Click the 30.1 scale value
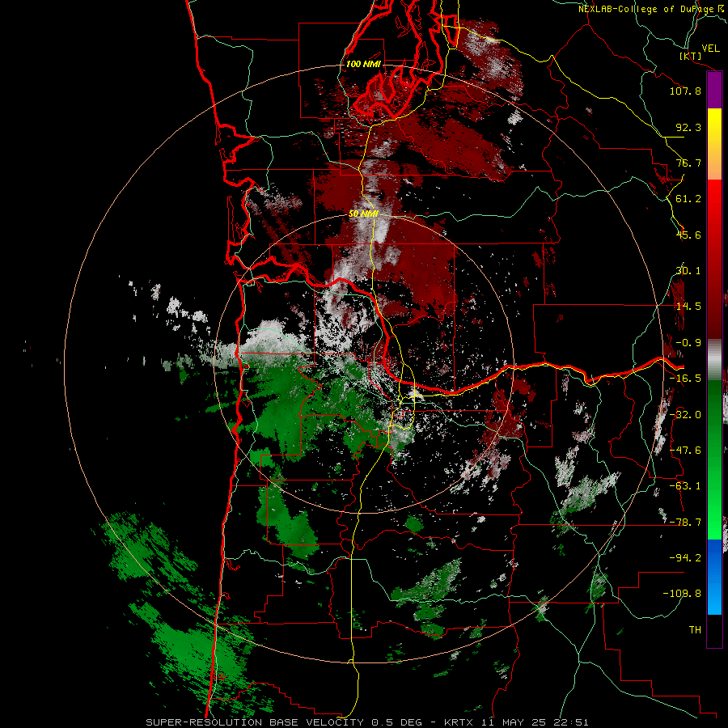 click(688, 271)
